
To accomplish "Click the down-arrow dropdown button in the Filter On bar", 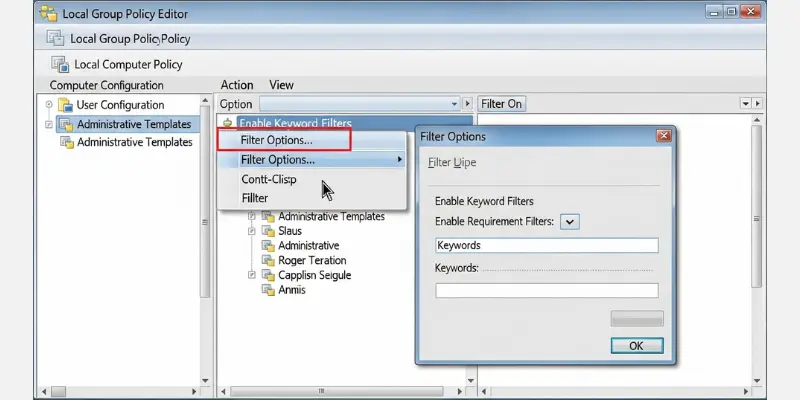I will [746, 104].
